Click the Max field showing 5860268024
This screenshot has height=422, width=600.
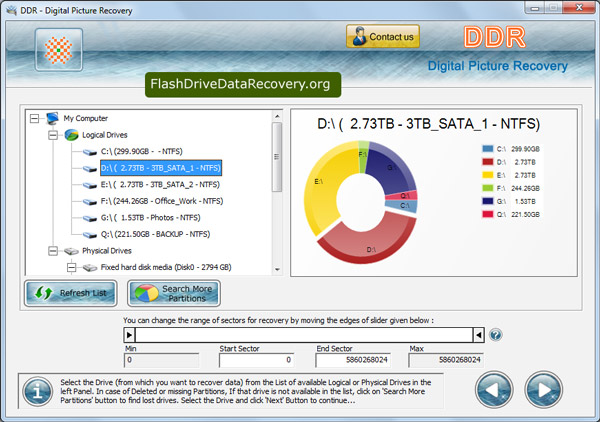click(x=446, y=360)
